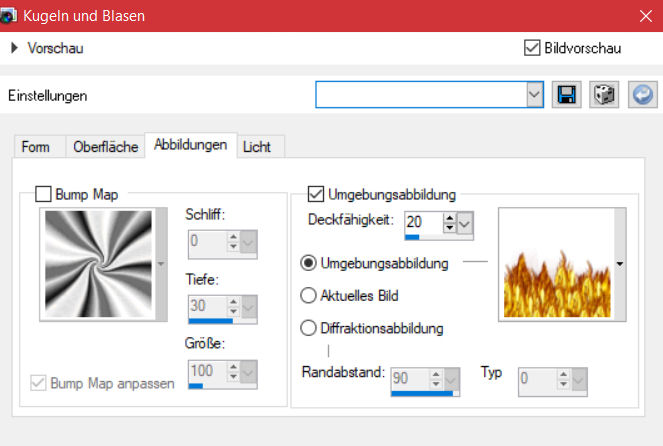Click the Randabstand value field
This screenshot has width=663, height=446.
[x=410, y=378]
